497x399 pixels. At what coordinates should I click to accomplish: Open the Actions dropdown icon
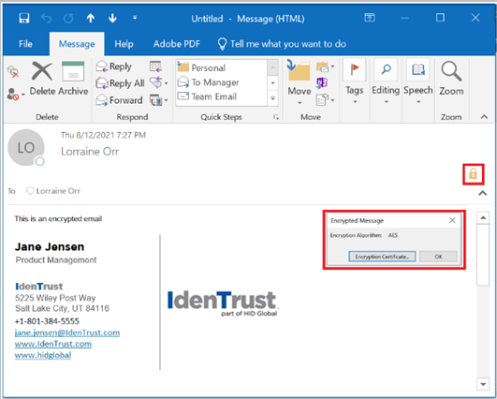pos(325,100)
